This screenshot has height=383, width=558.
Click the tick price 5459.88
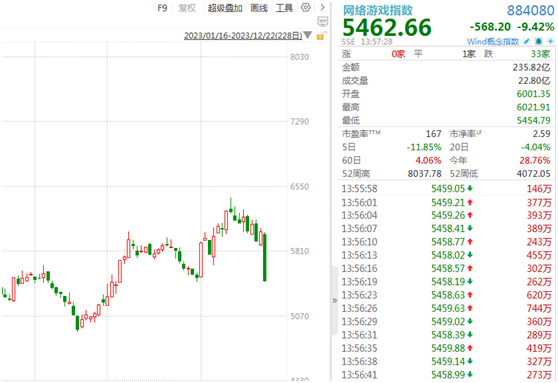448,348
